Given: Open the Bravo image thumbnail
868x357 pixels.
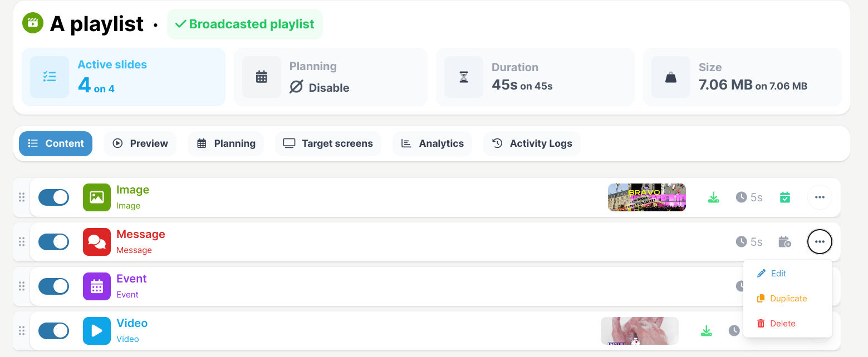Looking at the screenshot, I should (x=647, y=197).
